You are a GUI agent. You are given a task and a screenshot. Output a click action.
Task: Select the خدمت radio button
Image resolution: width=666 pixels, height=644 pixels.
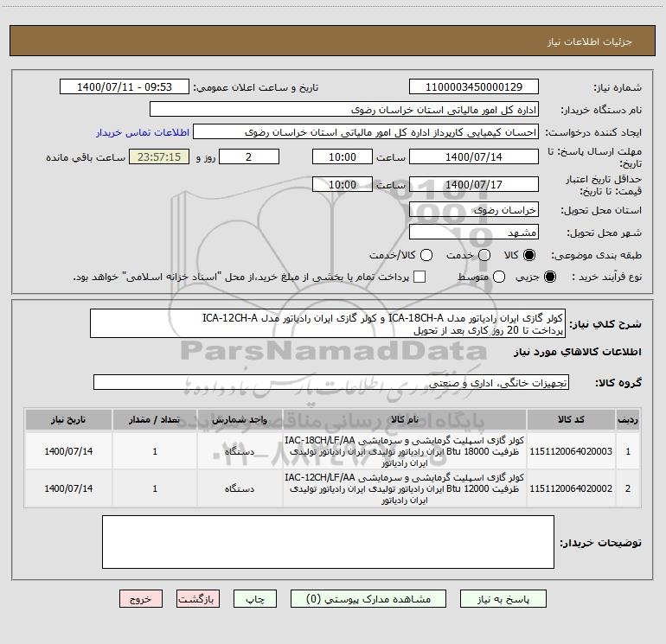[484, 255]
